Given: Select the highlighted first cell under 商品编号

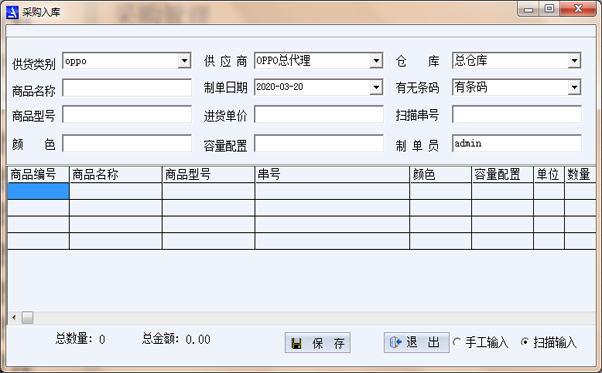Looking at the screenshot, I should click(x=38, y=191).
